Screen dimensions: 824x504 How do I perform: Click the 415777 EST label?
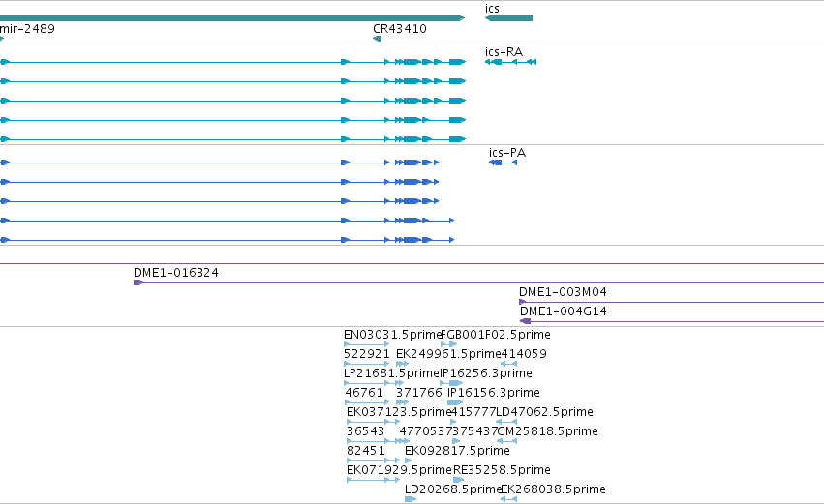(x=473, y=412)
